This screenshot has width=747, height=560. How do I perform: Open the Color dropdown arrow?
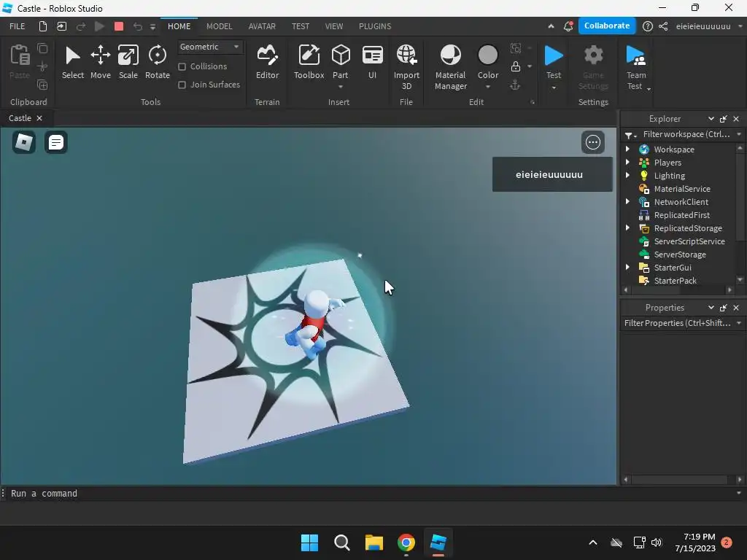click(x=488, y=87)
